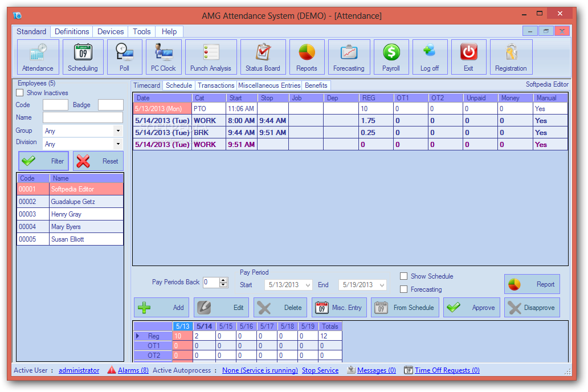588x392 pixels.
Task: Select the 5/13/2013 (Mon) PTO row
Action: coord(350,109)
